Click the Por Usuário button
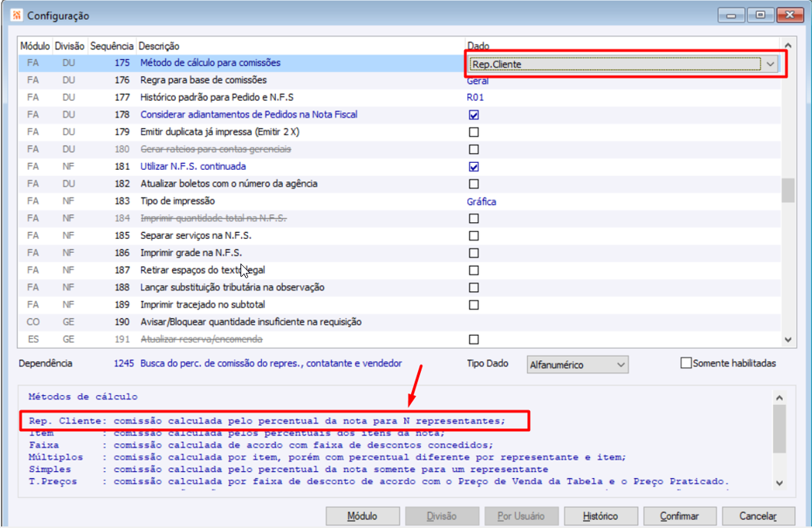 521,516
